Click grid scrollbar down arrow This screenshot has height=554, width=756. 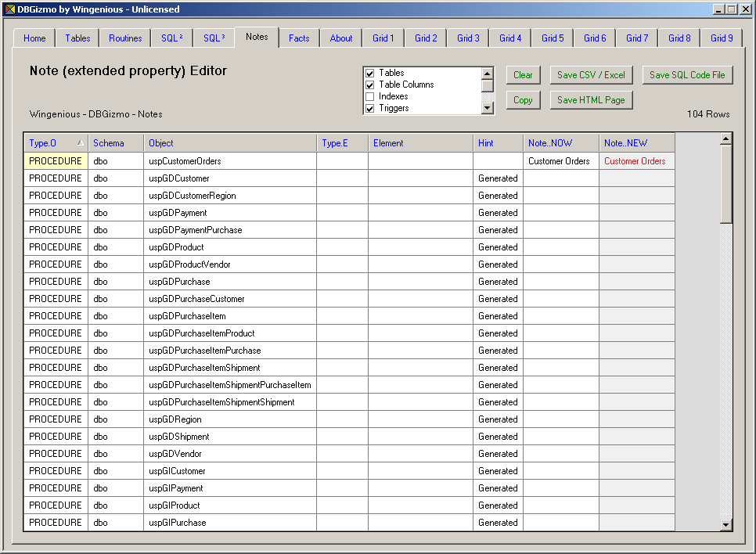pos(725,525)
